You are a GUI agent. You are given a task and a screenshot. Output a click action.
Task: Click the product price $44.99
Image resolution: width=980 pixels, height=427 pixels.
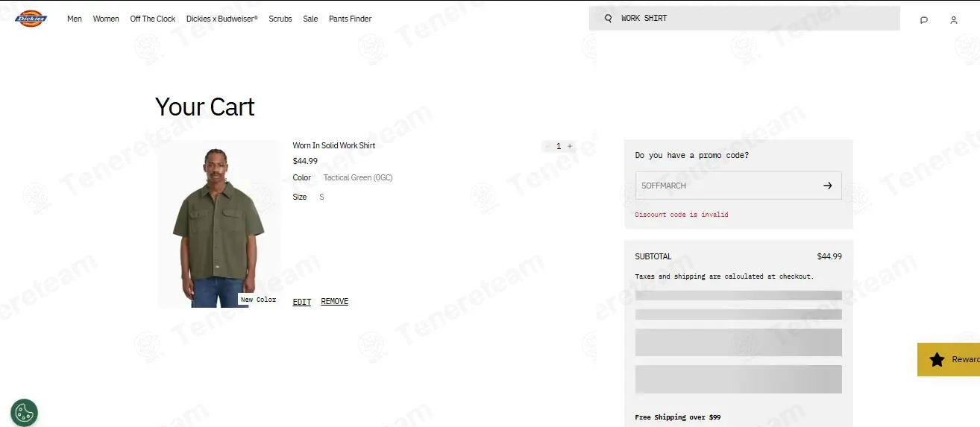pos(305,161)
